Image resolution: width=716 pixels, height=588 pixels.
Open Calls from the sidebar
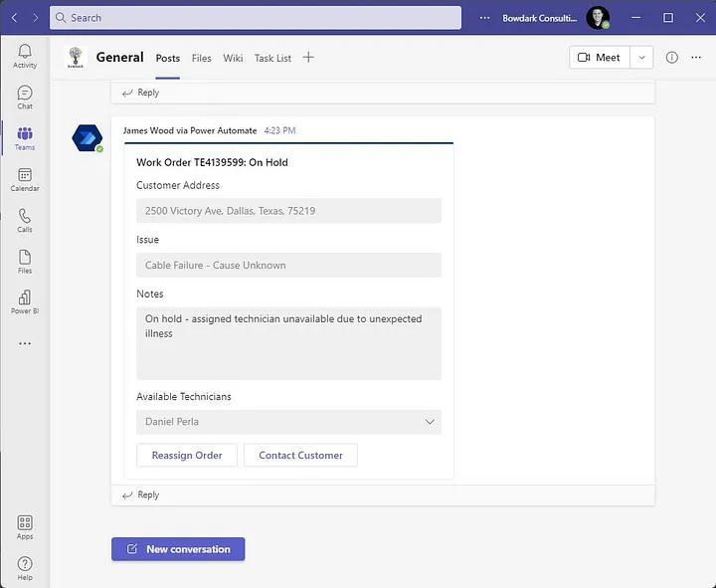25,221
